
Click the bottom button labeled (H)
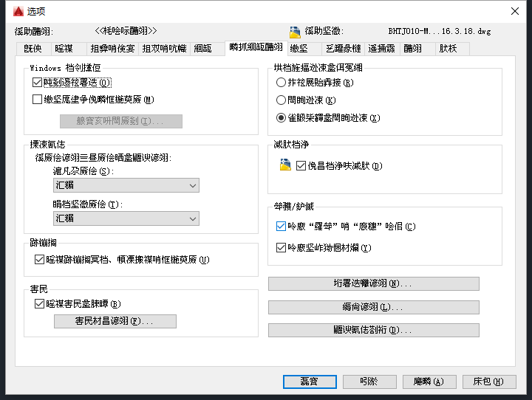[x=489, y=382]
